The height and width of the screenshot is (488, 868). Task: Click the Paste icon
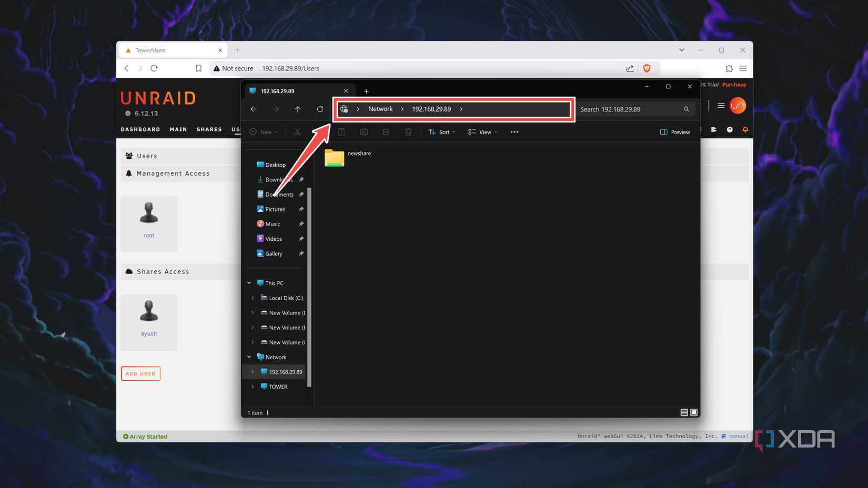coord(342,132)
